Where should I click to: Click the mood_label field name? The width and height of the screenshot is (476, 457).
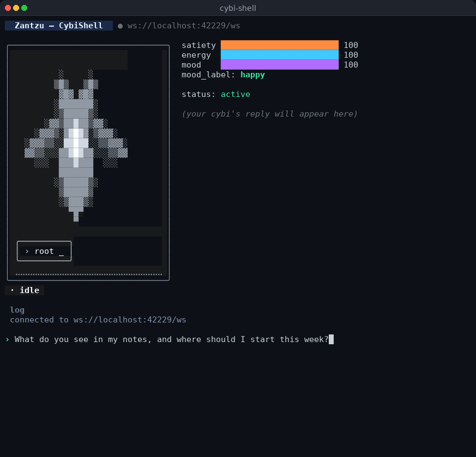208,75
